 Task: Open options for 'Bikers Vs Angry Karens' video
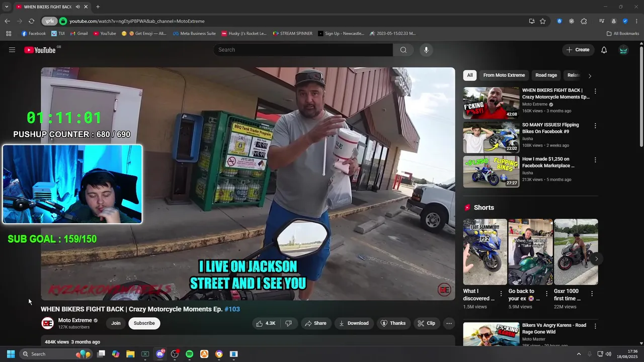(595, 326)
